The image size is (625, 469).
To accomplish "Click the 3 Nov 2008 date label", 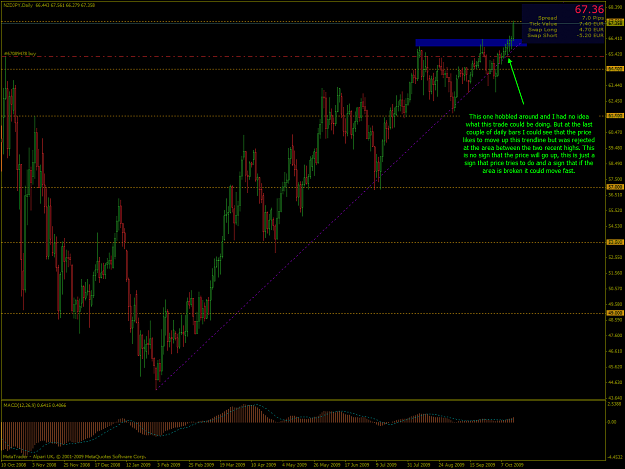I will click(x=44, y=465).
